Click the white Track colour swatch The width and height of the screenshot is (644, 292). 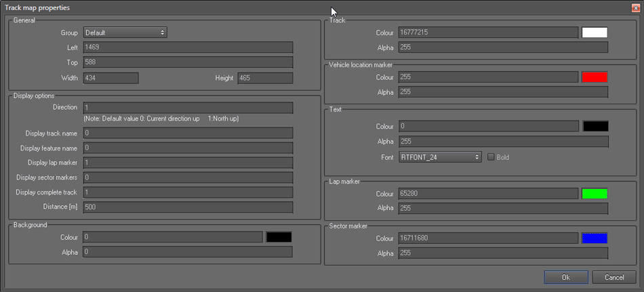point(595,33)
